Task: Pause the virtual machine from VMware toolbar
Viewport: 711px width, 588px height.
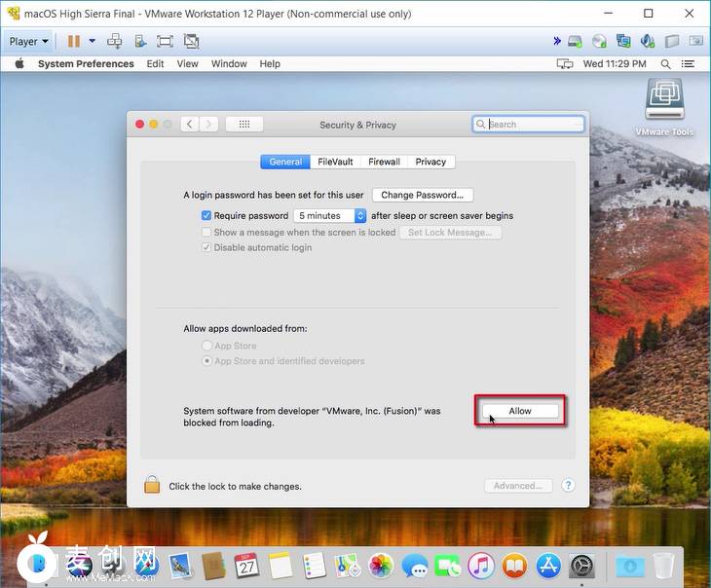Action: tap(74, 42)
